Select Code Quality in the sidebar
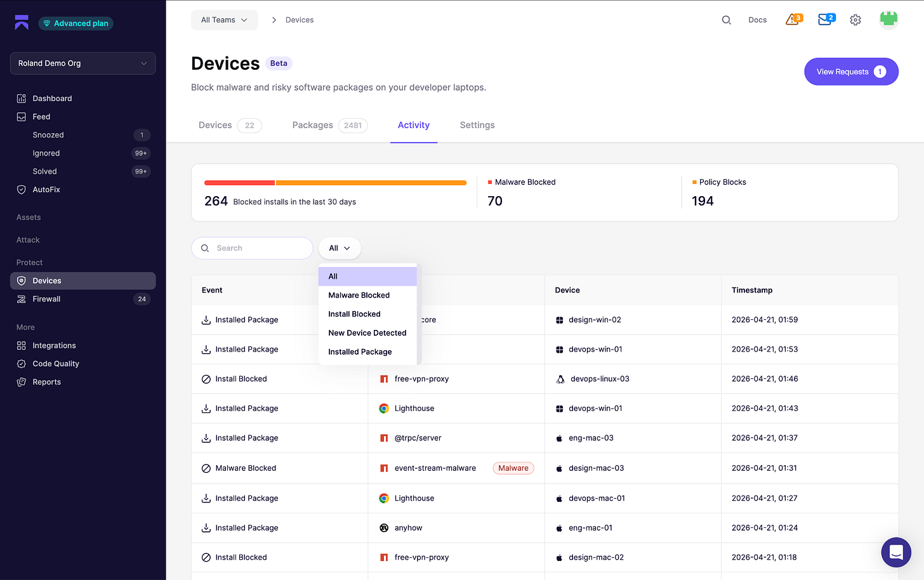This screenshot has height=580, width=924. (x=56, y=364)
